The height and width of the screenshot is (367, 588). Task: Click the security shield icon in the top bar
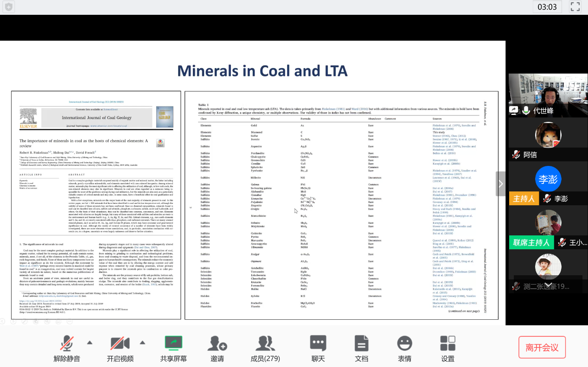point(9,7)
